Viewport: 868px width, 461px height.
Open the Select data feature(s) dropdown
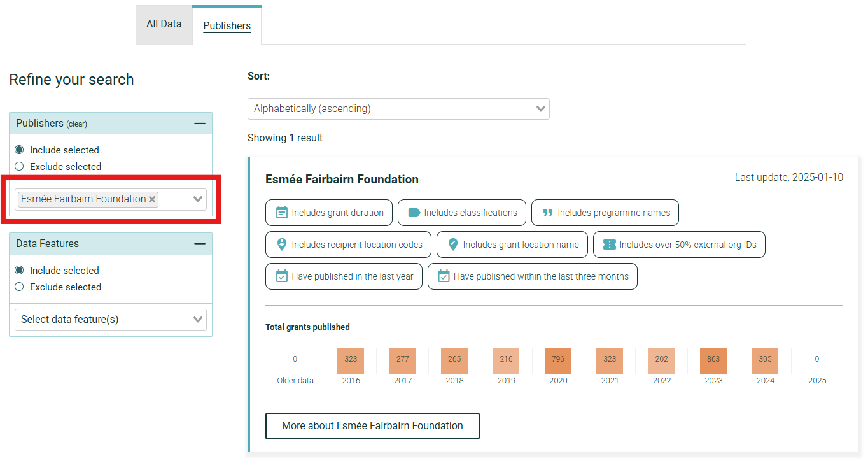pos(111,320)
